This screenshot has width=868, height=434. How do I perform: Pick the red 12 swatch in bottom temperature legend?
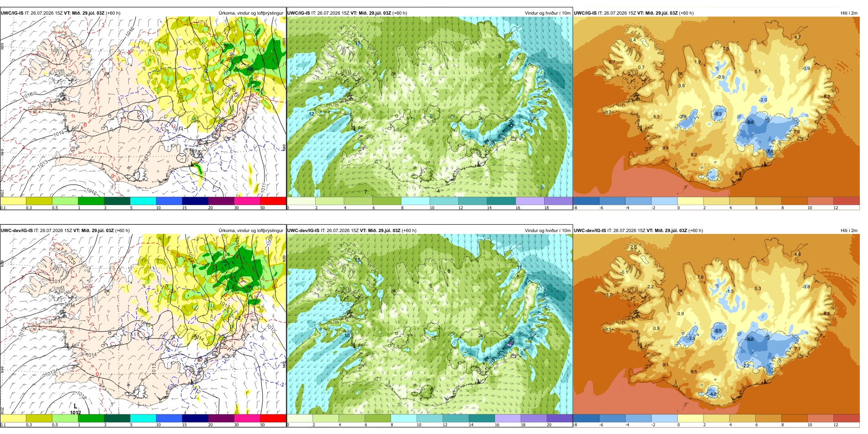847,418
